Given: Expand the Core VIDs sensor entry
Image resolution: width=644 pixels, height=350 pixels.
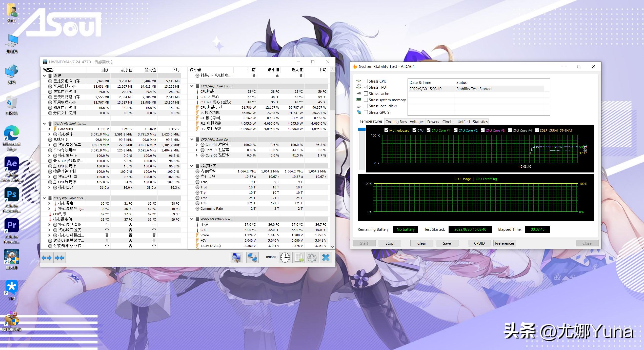Looking at the screenshot, I should tap(49, 129).
